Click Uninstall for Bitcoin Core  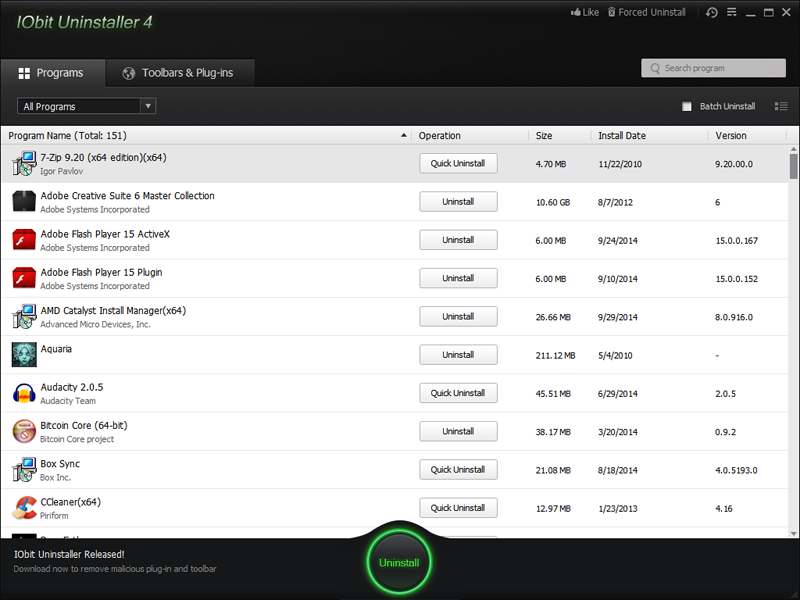[458, 431]
